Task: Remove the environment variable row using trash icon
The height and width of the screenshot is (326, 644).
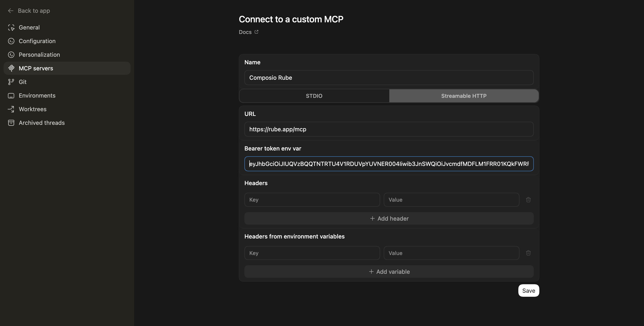Action: coord(528,253)
